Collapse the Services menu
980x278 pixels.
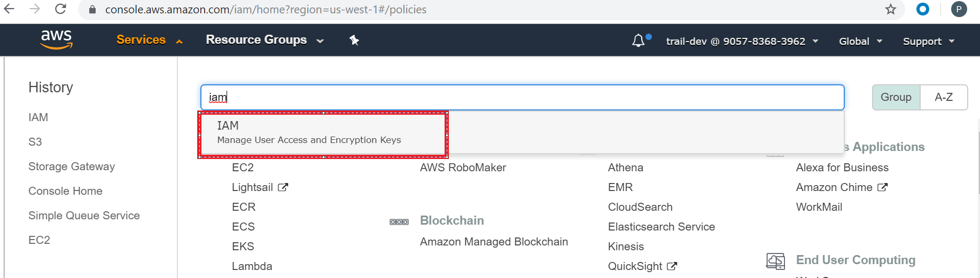coord(150,40)
